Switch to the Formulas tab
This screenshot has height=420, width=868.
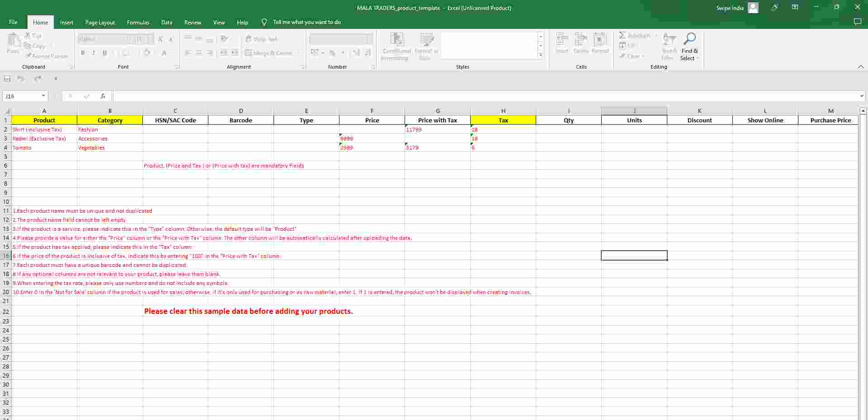tap(138, 22)
